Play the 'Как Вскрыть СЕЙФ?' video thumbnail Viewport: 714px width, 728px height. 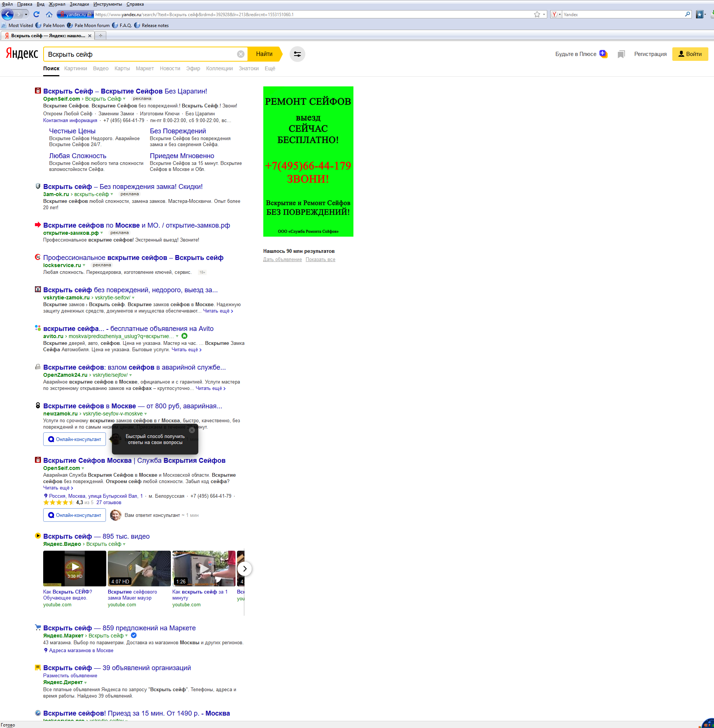(75, 569)
